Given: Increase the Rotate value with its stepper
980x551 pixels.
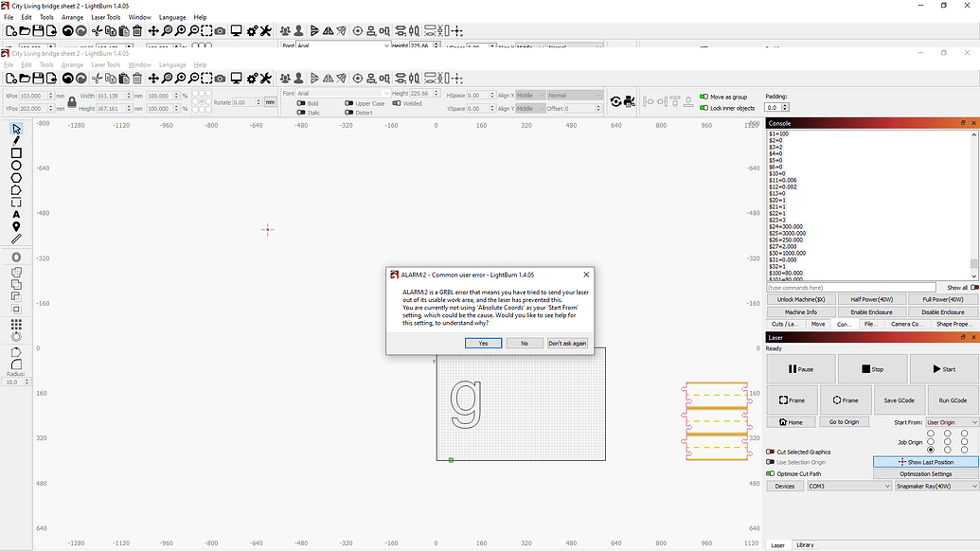Looking at the screenshot, I should coord(258,98).
